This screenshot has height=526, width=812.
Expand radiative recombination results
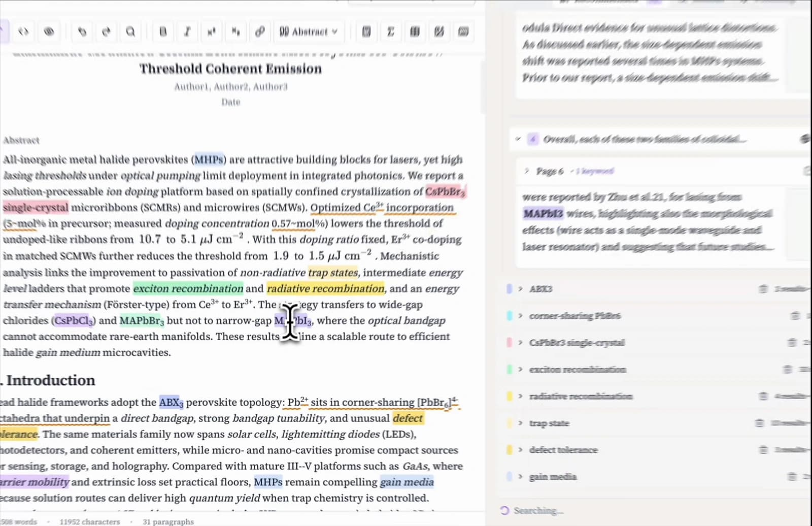[x=520, y=396]
